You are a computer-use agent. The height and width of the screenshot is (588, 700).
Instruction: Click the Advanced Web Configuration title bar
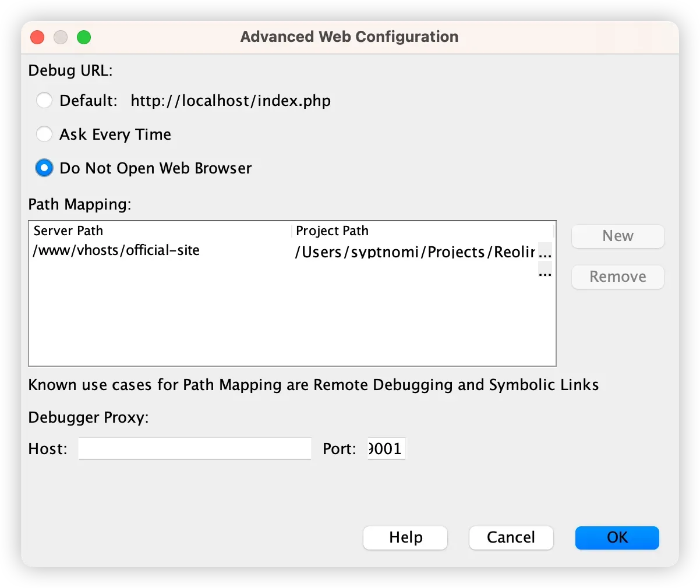click(349, 37)
